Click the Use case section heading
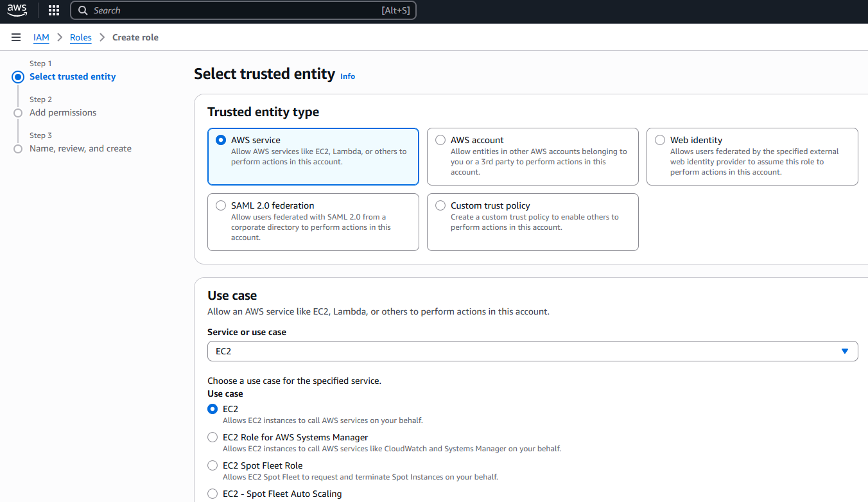Viewport: 868px width, 502px height. click(x=232, y=295)
